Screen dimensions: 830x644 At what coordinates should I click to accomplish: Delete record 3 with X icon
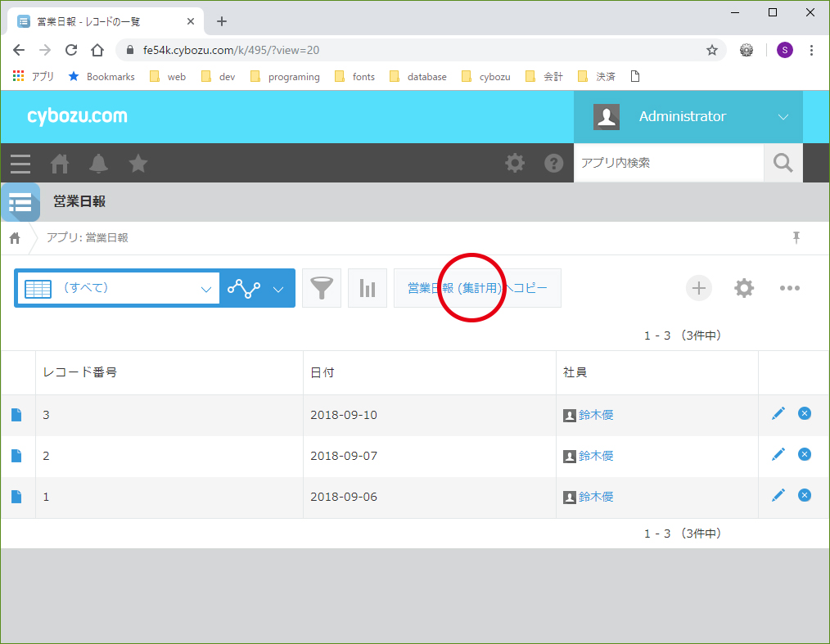805,413
